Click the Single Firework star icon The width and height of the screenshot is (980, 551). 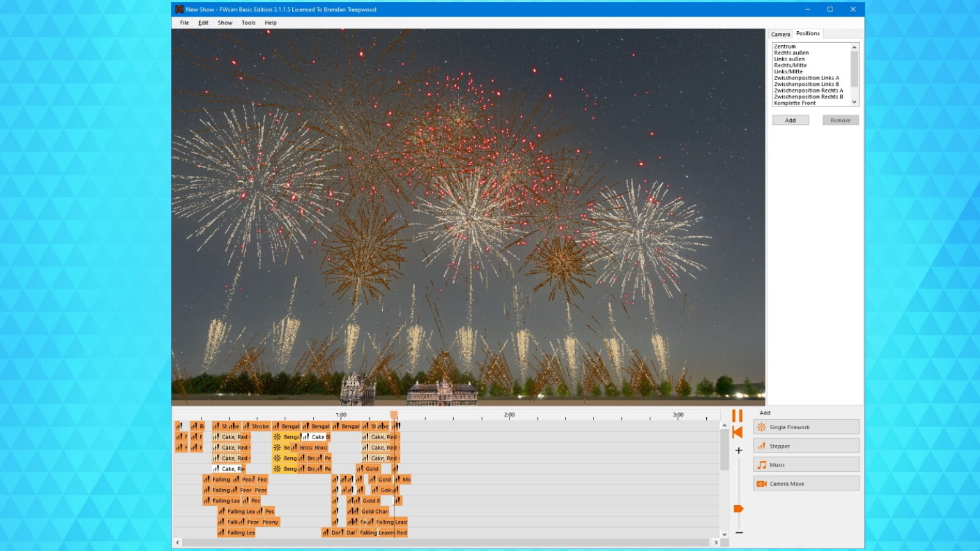click(x=761, y=427)
